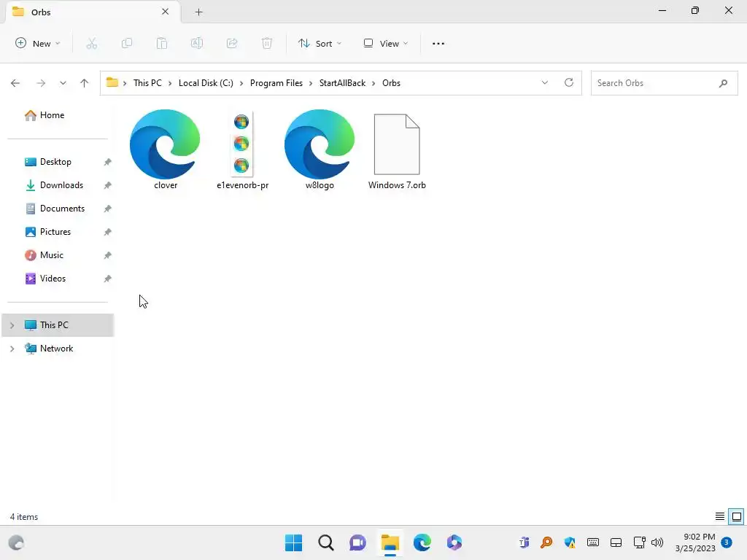Click the network display tray icon
747x560 pixels.
pos(639,542)
